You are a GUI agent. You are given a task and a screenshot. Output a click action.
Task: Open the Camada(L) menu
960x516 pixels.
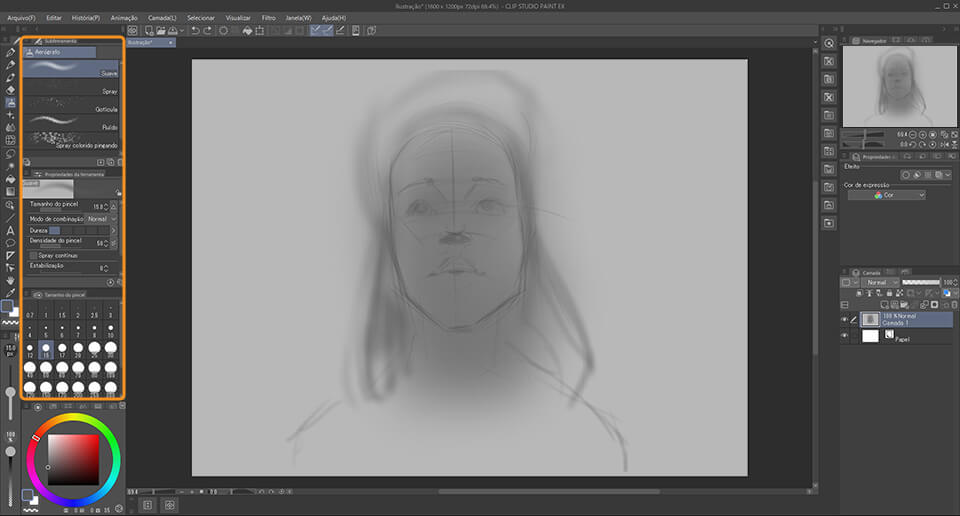tap(161, 18)
